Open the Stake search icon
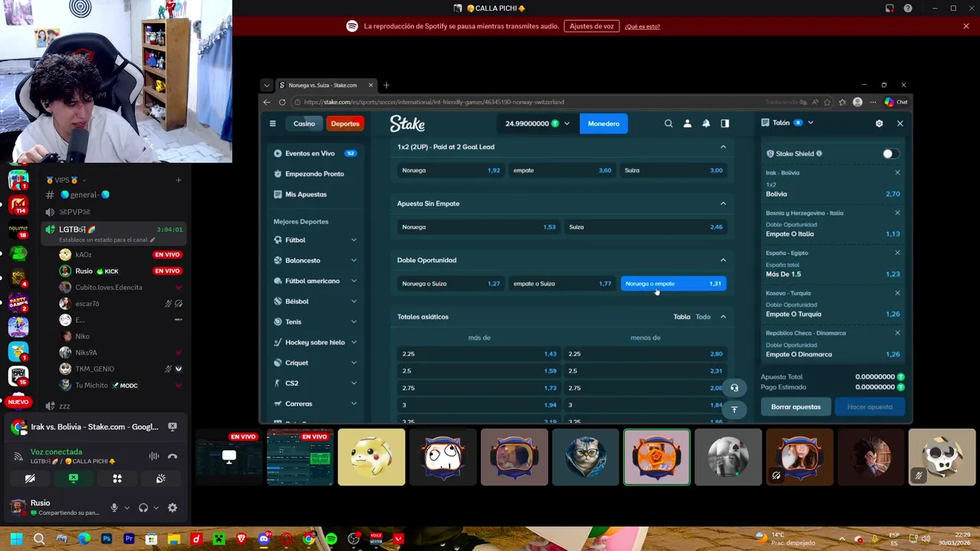The height and width of the screenshot is (551, 980). (668, 123)
